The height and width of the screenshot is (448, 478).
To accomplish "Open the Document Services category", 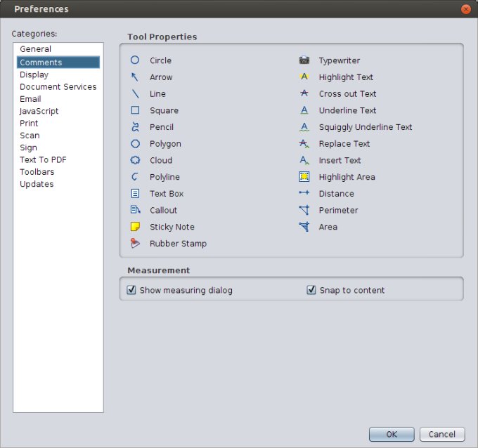I will coord(58,87).
